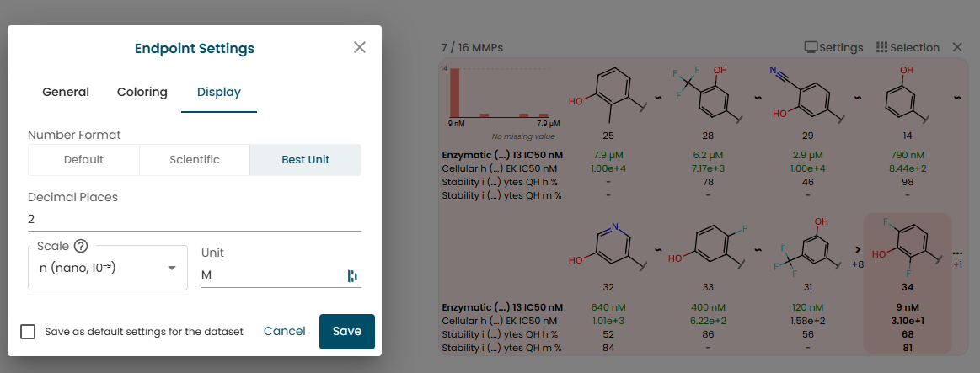Close the Endpoint Settings dialog
980x373 pixels.
359,47
